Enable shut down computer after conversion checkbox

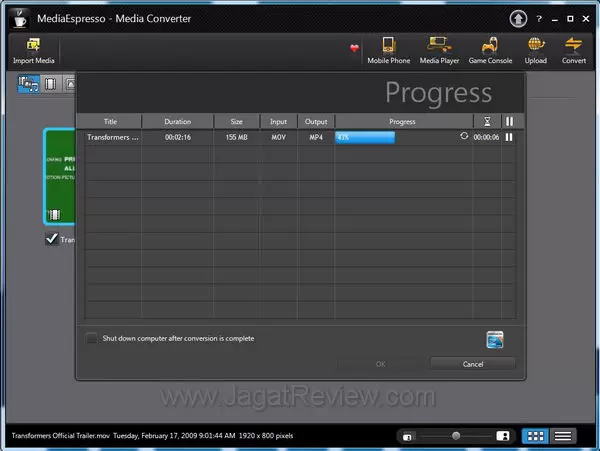(x=92, y=338)
